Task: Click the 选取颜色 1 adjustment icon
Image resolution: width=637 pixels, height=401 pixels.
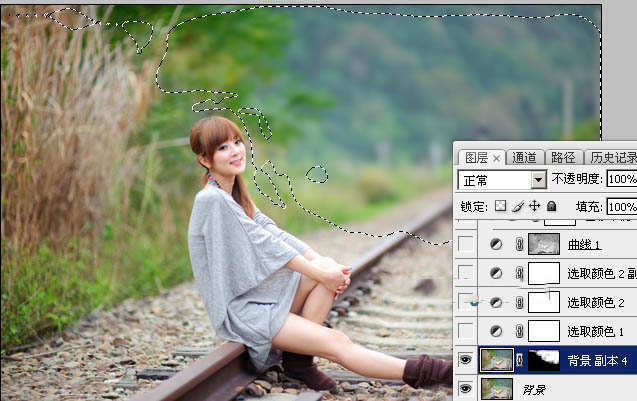Action: [496, 332]
